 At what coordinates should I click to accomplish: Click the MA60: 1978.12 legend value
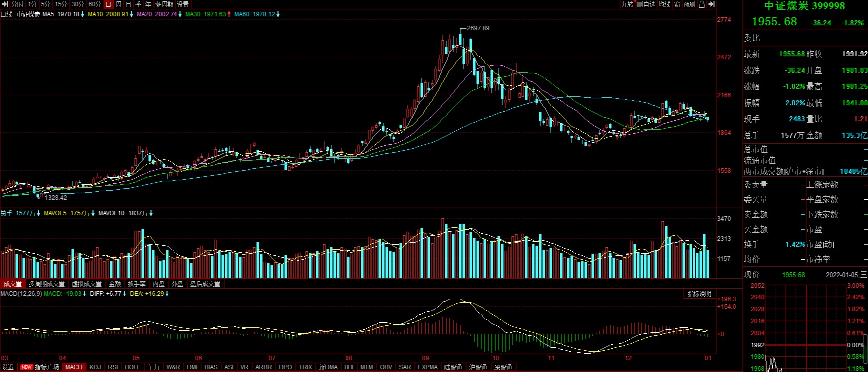tap(254, 14)
